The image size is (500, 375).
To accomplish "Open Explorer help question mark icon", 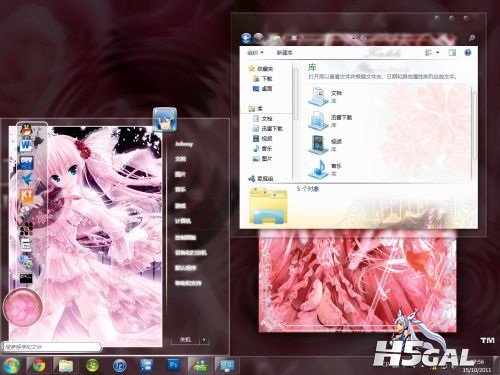I will (x=468, y=53).
